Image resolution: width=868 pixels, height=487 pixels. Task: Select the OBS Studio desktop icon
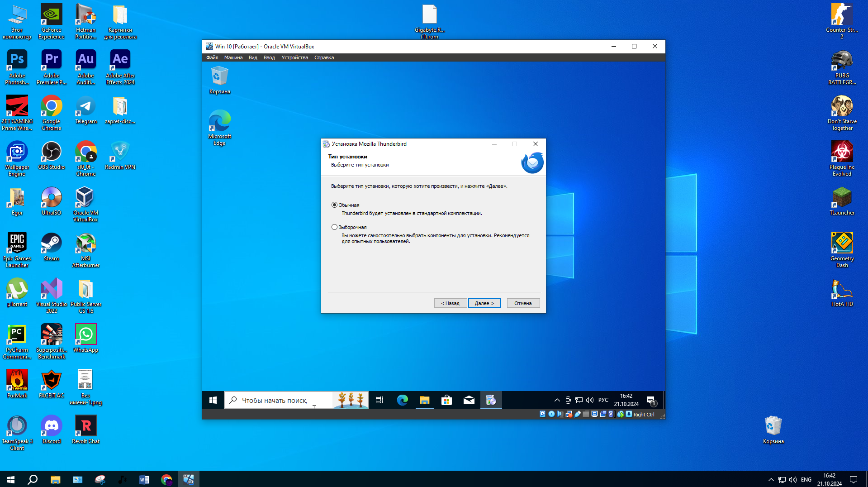pos(52,156)
